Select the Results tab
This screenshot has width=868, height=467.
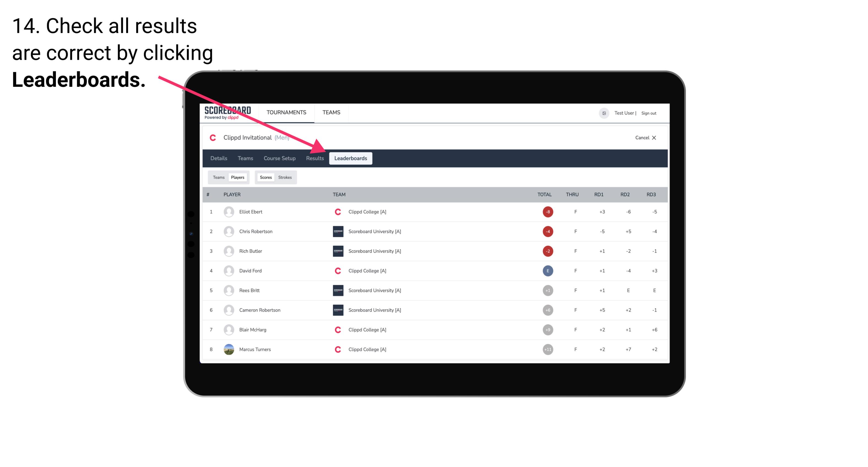tap(314, 158)
